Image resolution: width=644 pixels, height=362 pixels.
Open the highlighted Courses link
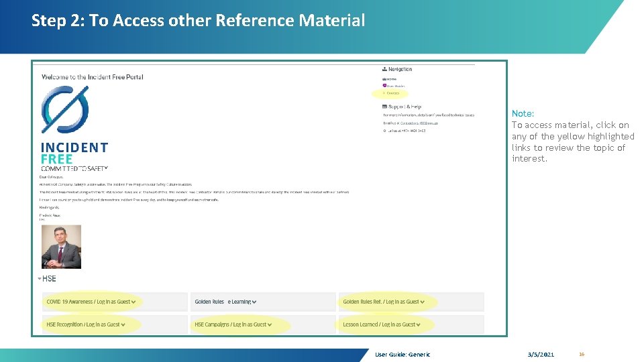[x=393, y=93]
